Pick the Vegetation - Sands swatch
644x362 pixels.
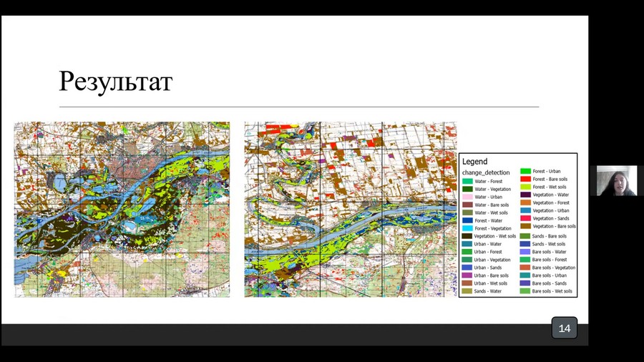coord(525,218)
